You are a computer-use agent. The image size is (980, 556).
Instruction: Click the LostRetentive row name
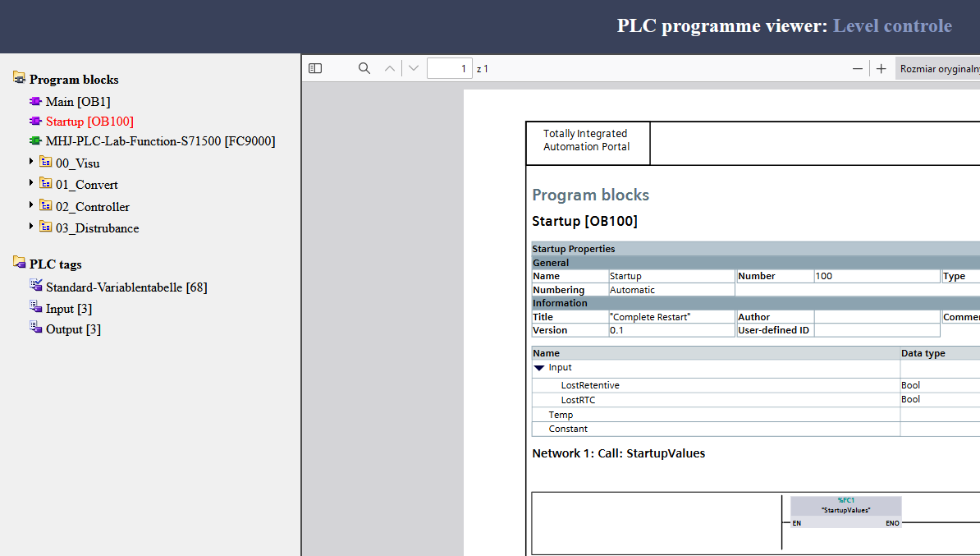tap(590, 385)
